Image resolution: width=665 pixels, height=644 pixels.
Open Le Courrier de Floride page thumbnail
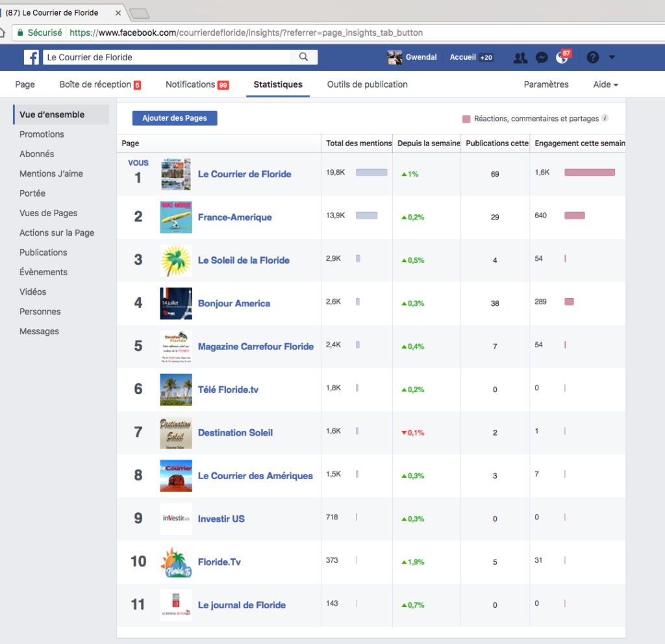click(x=176, y=174)
